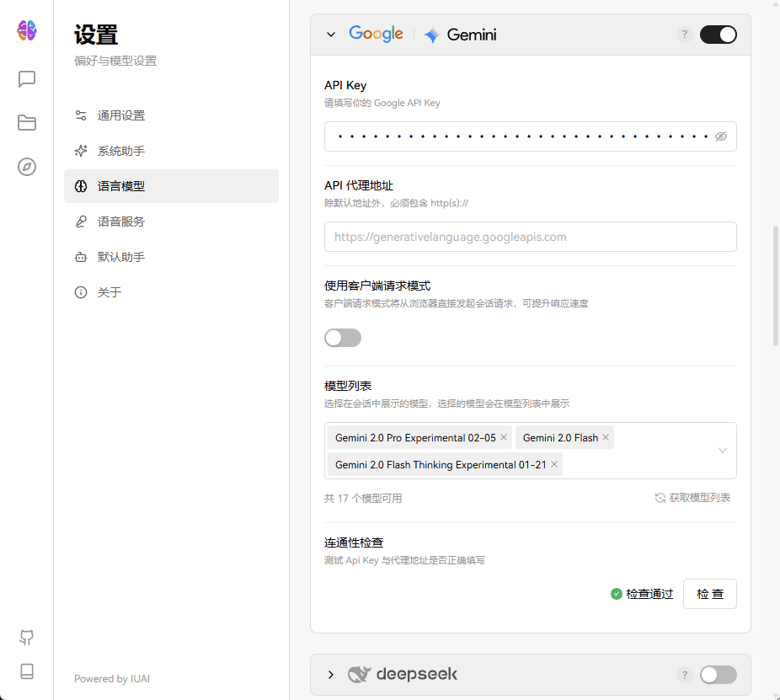
Task: Click the 检查通过 status text
Action: click(649, 594)
